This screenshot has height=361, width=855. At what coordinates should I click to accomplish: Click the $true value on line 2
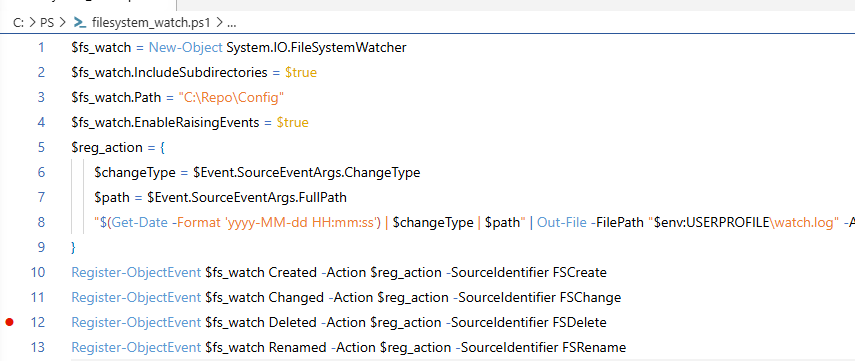(x=300, y=73)
